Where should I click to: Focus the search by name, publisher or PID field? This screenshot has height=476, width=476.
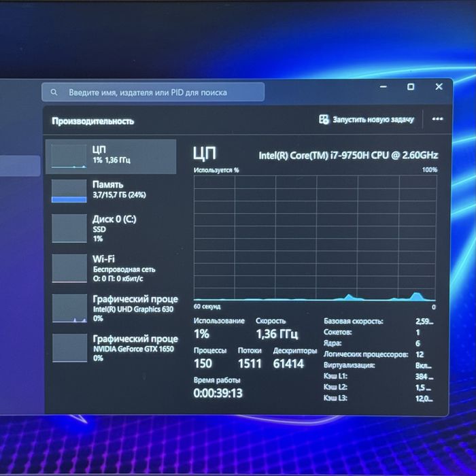(153, 92)
